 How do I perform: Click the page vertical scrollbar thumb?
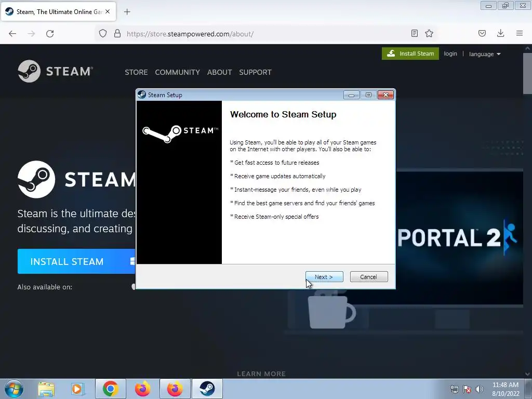(x=527, y=73)
